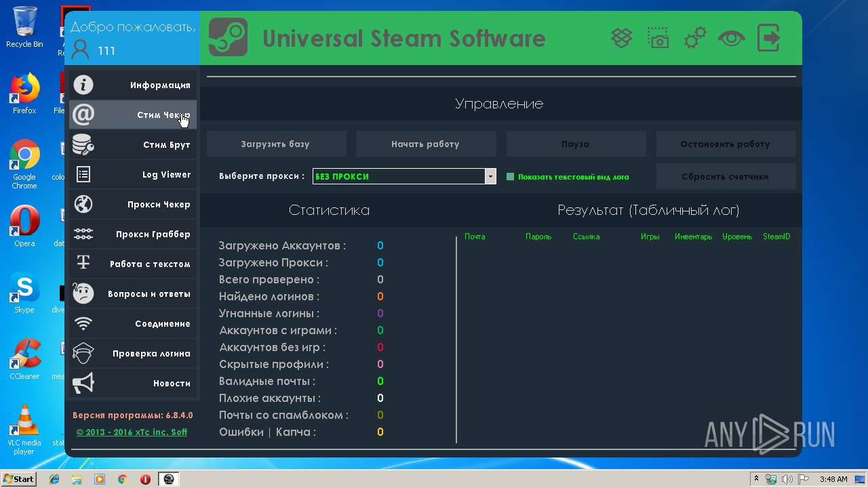This screenshot has width=868, height=488.
Task: Click the green logout arrow icon
Action: point(768,38)
